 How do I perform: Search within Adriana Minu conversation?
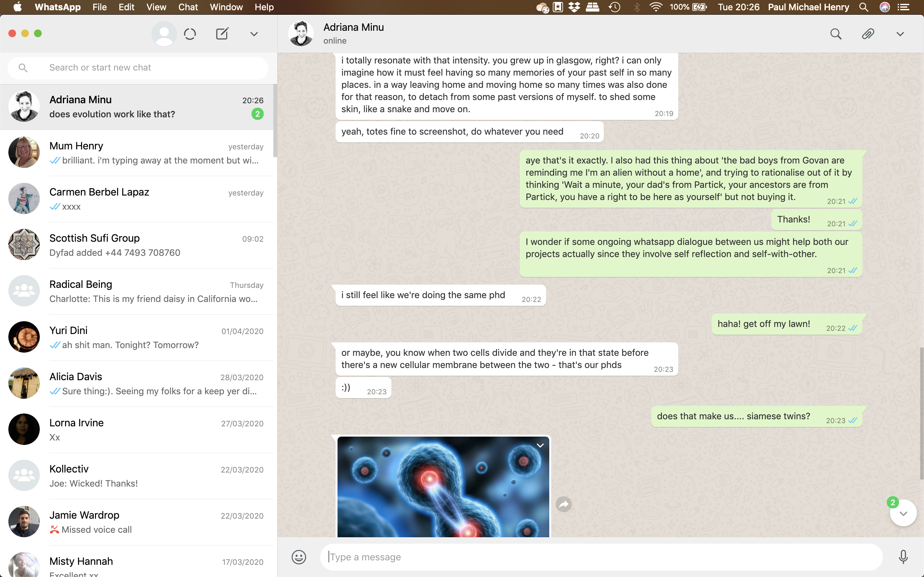[835, 34]
